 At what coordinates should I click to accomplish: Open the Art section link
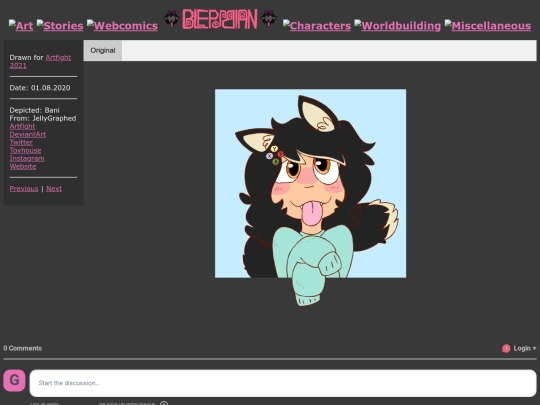pos(21,25)
